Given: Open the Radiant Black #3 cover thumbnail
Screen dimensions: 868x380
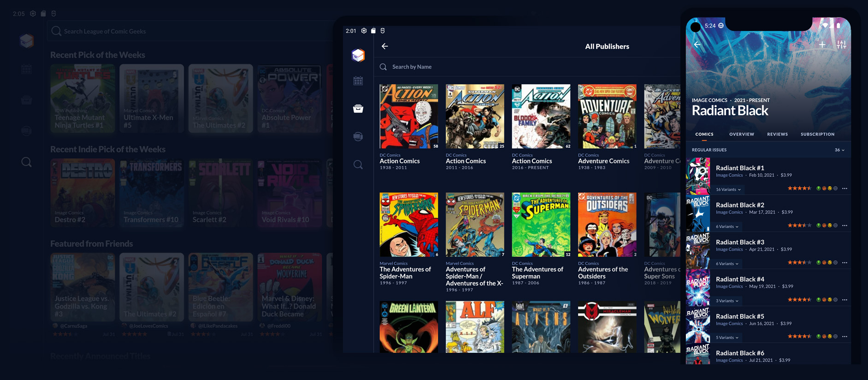Looking at the screenshot, I should pos(698,251).
